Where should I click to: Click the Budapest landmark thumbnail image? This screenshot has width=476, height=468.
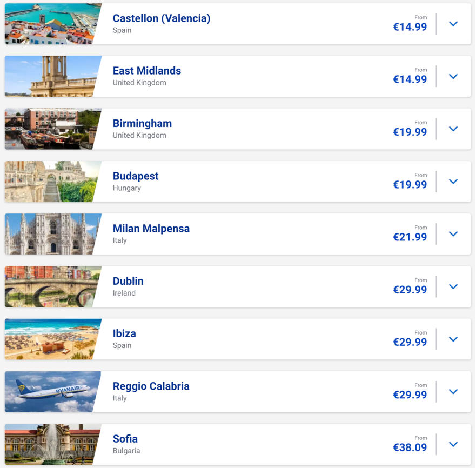pyautogui.click(x=51, y=182)
